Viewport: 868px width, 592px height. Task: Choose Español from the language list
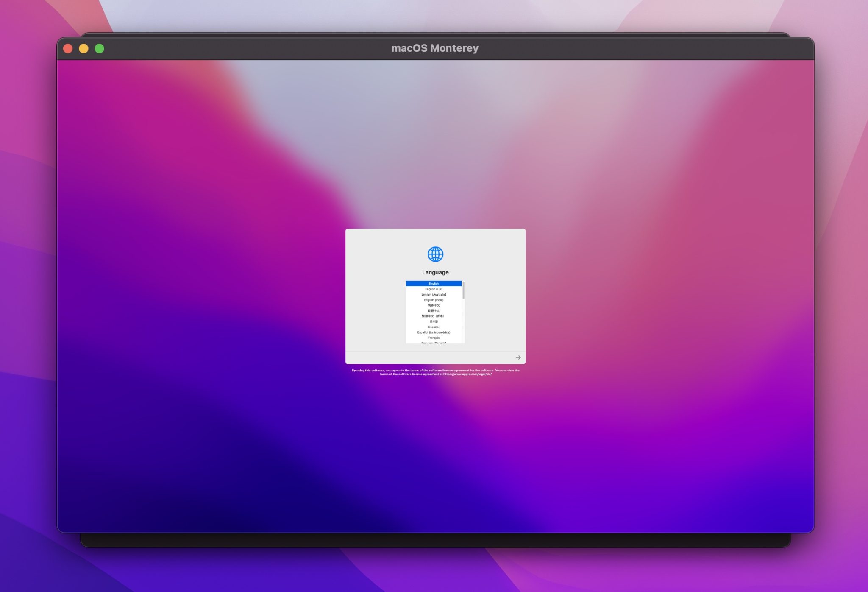coord(433,327)
